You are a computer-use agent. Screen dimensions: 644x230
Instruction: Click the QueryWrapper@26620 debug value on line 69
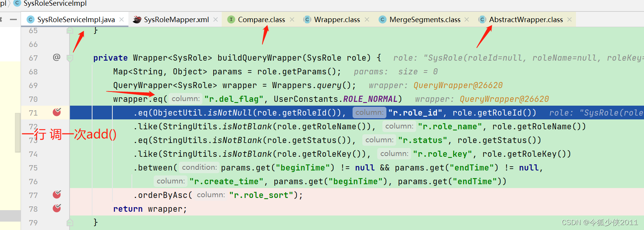[458, 85]
